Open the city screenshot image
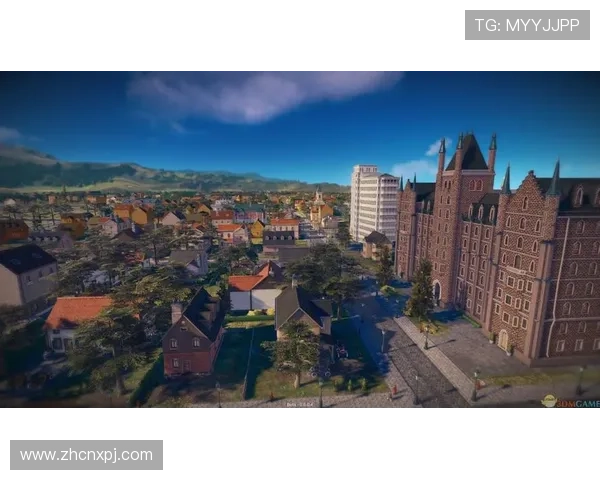 [300, 239]
